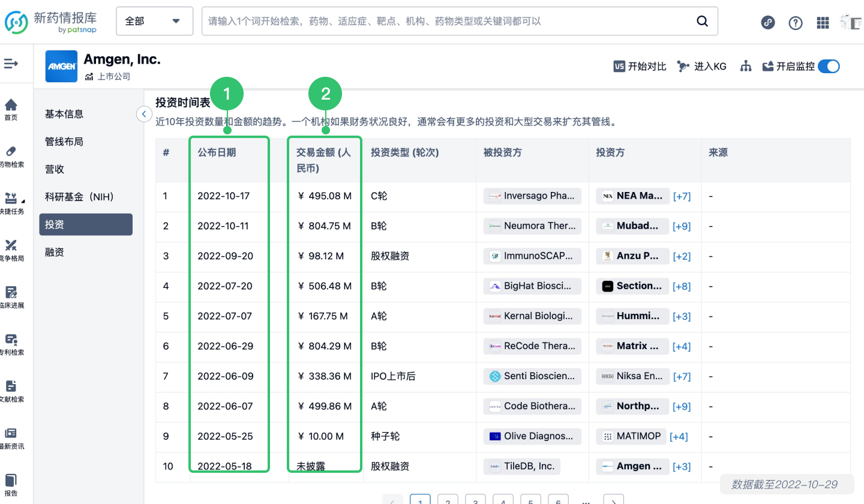This screenshot has height=504, width=864.
Task: Expand +8 investors for BigHat row
Action: 682,286
